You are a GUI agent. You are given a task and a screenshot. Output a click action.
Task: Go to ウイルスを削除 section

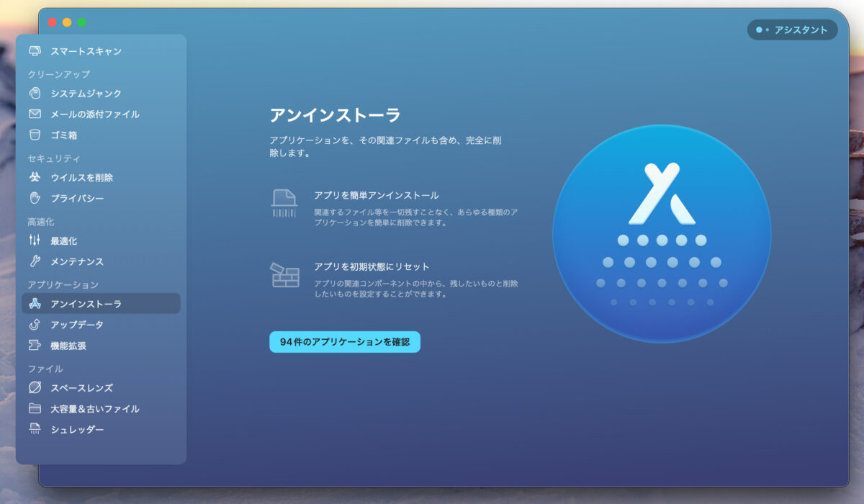tap(101, 177)
